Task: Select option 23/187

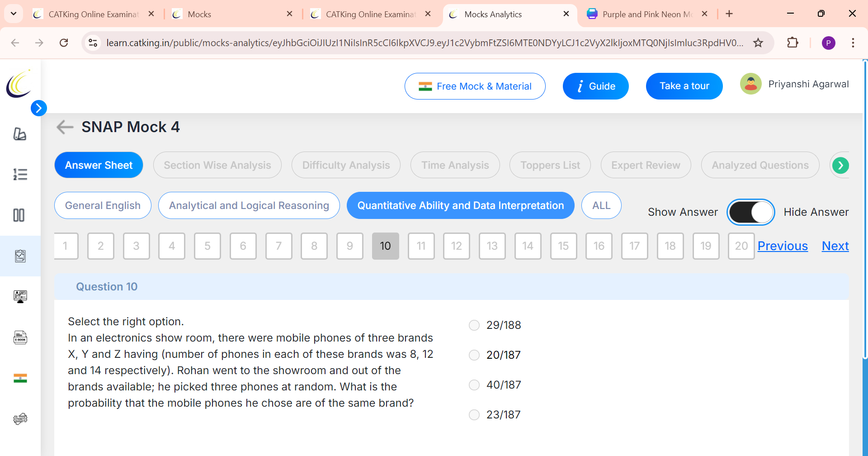Action: [x=474, y=415]
